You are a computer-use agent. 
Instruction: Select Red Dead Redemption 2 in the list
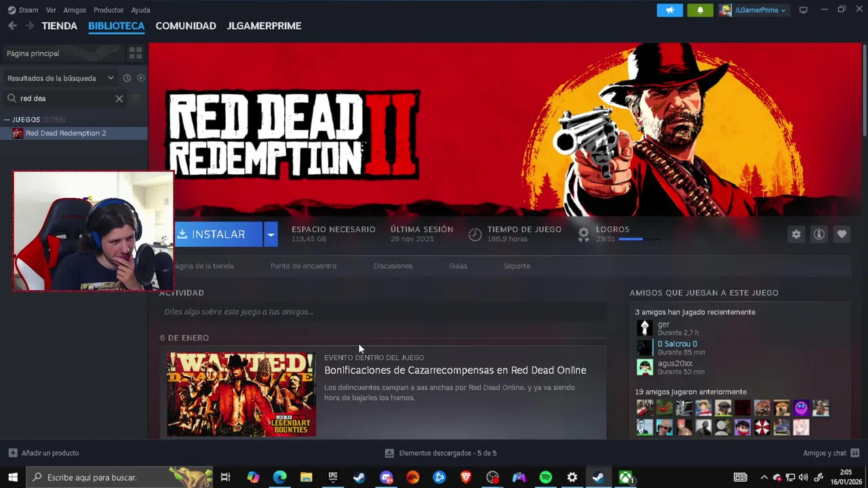coord(73,133)
